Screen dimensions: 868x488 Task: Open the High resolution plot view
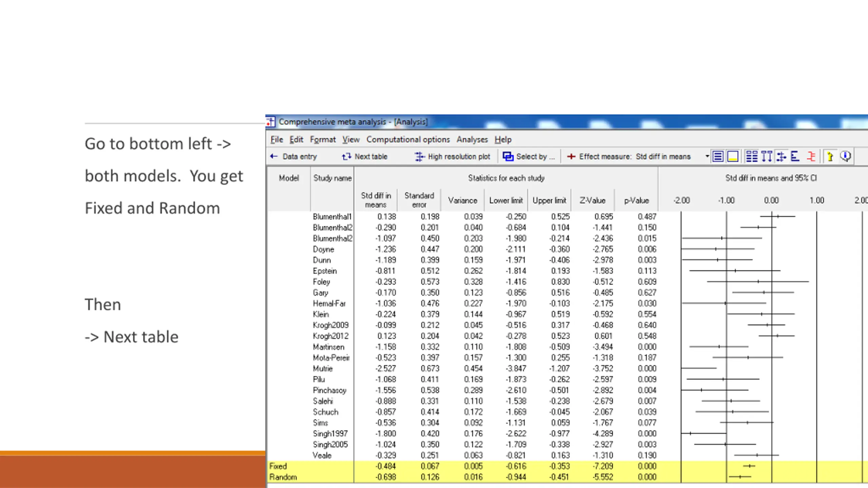tap(452, 157)
